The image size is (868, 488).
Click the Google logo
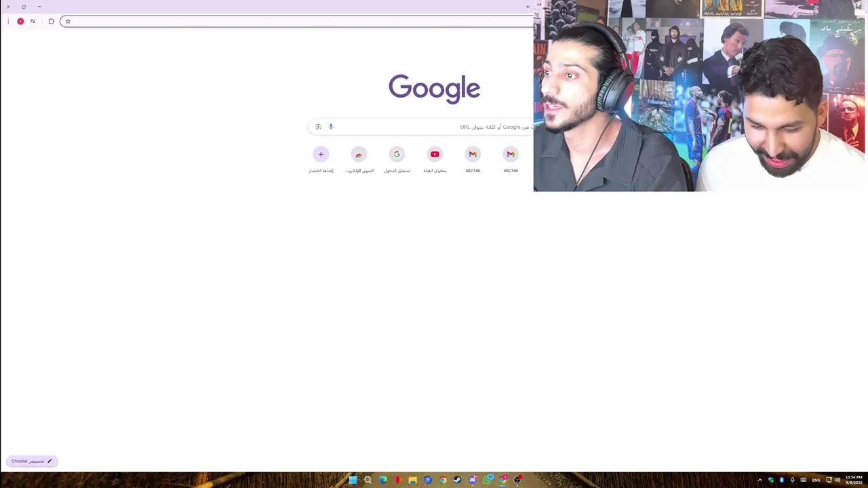click(434, 88)
